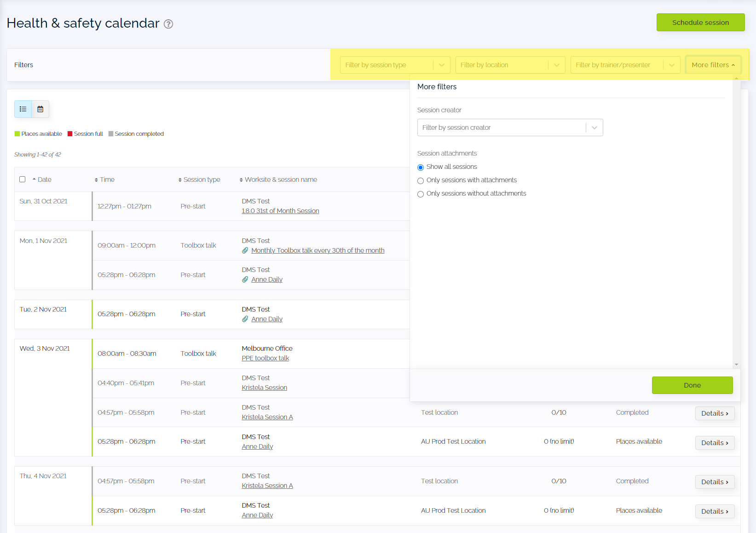Click chevron of session type filter
This screenshot has height=533, width=756.
[x=442, y=65]
